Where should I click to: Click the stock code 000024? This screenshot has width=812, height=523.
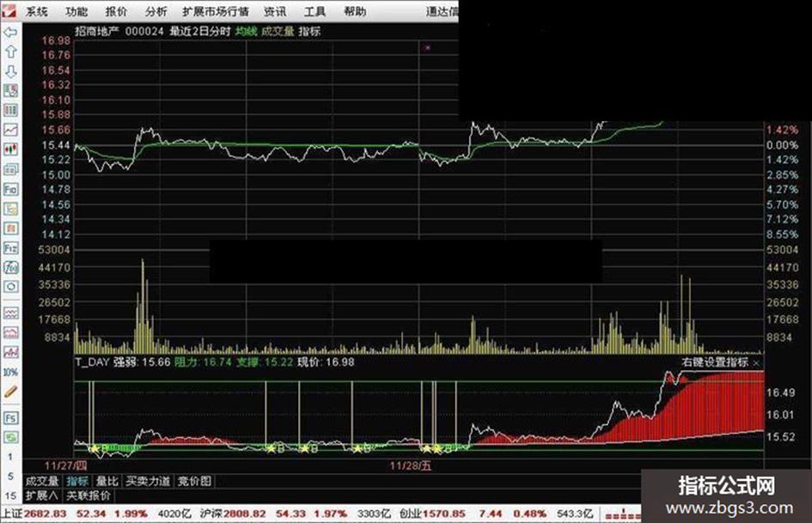144,31
